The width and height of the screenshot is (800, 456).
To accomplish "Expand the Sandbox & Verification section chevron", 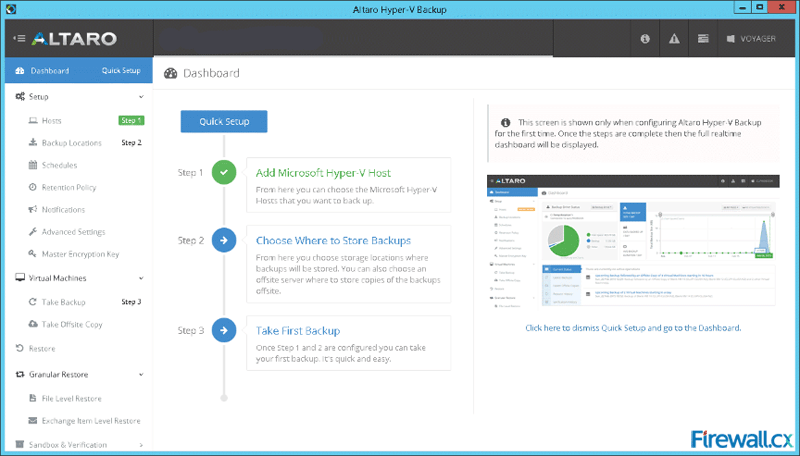I will point(141,445).
